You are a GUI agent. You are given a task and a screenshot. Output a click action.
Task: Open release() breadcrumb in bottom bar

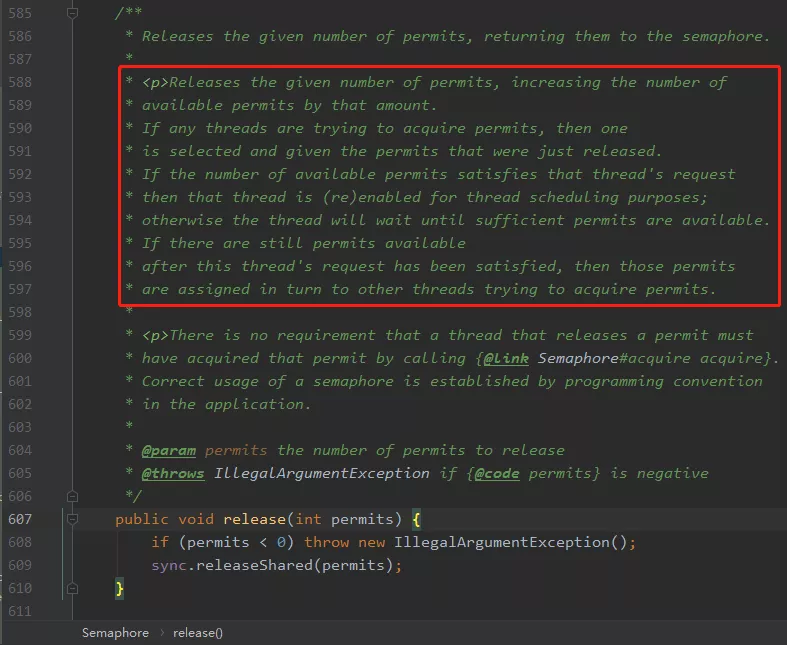point(198,633)
